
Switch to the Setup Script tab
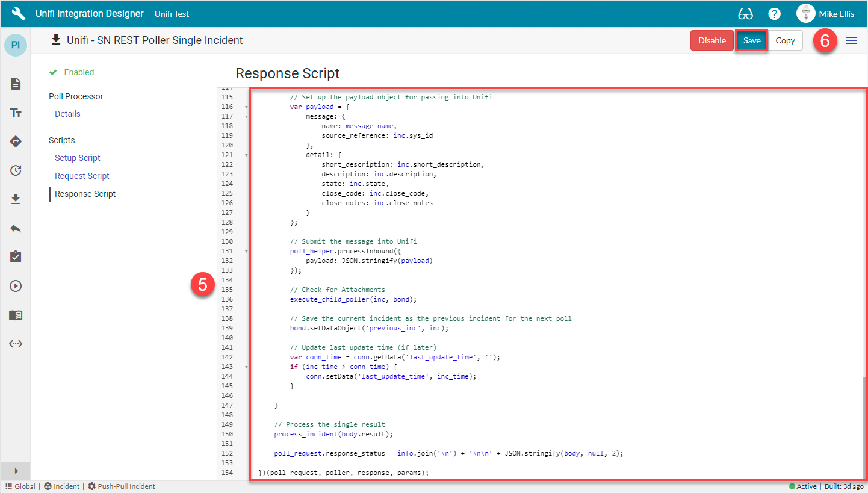(x=77, y=157)
